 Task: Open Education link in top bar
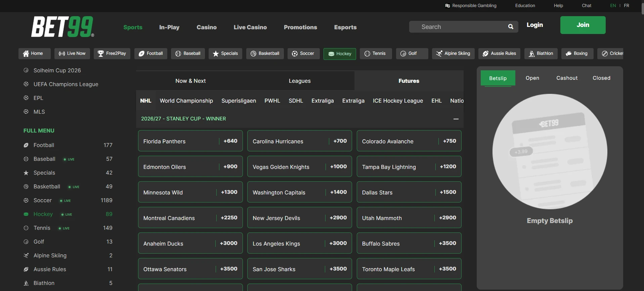tap(525, 6)
